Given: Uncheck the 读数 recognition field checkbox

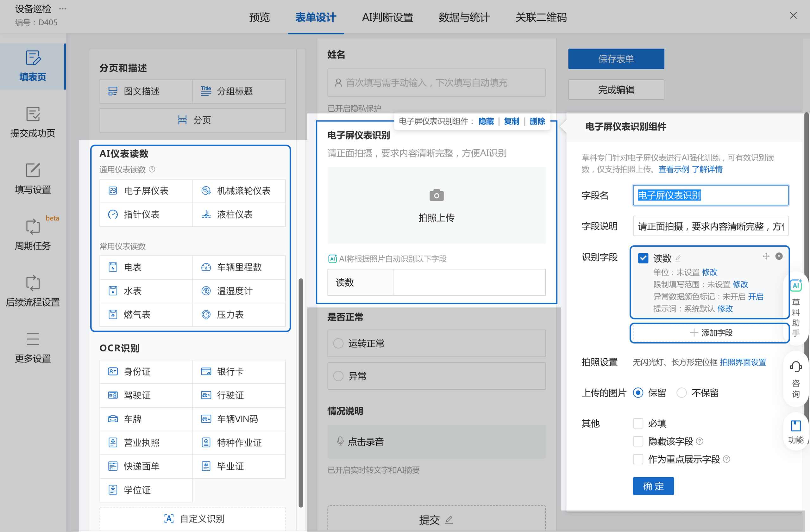Looking at the screenshot, I should coord(643,258).
